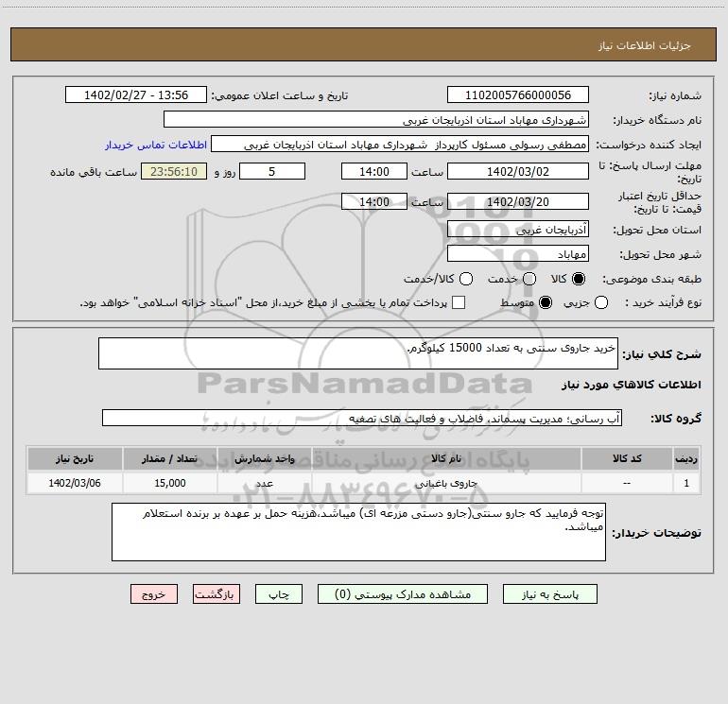Click مشاهده مدارک پیوستی (0) button
Viewport: 728px width, 704px height.
click(x=403, y=594)
